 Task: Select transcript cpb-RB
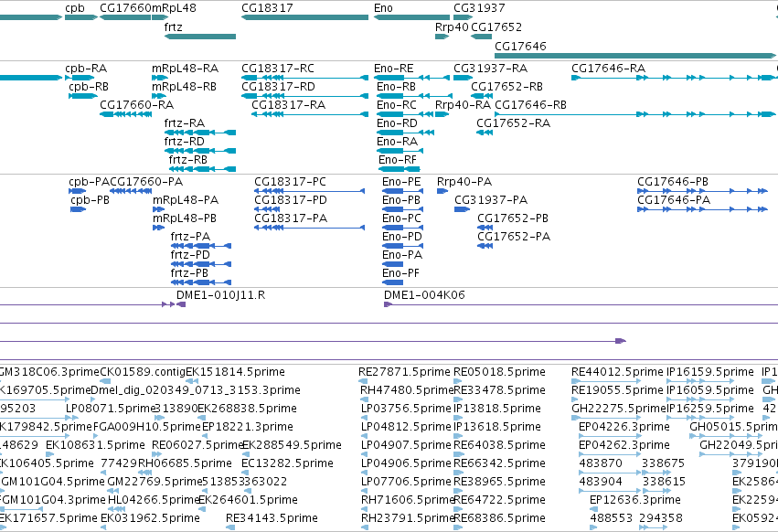pos(83,96)
